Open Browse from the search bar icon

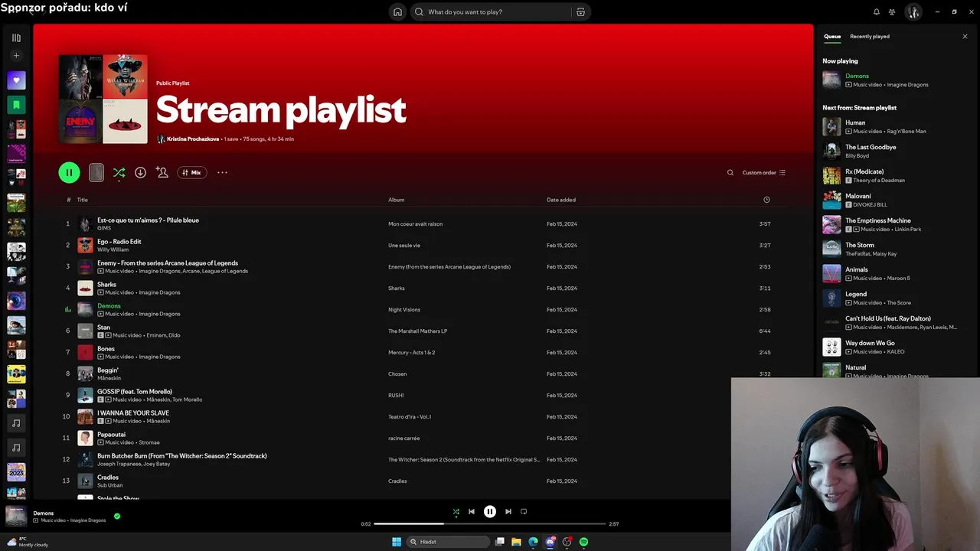tap(580, 11)
